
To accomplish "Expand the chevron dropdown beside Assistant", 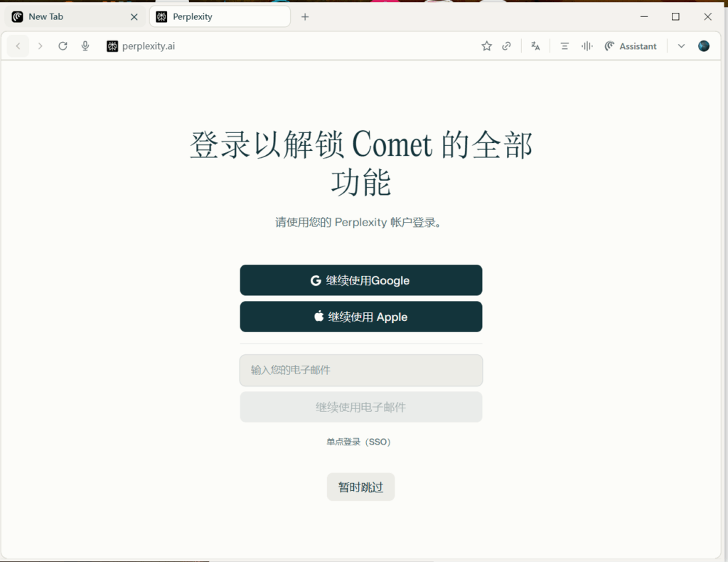I will click(681, 46).
